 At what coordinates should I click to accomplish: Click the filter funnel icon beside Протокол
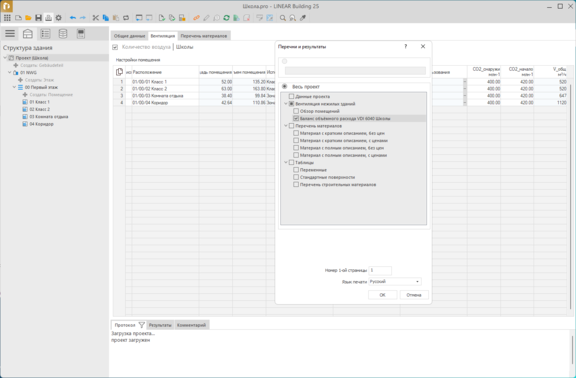(x=141, y=325)
